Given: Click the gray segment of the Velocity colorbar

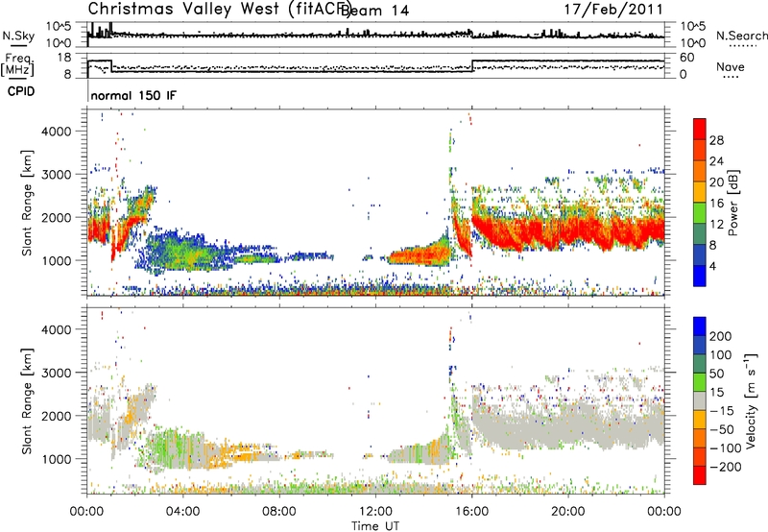Looking at the screenshot, I should click(x=700, y=400).
